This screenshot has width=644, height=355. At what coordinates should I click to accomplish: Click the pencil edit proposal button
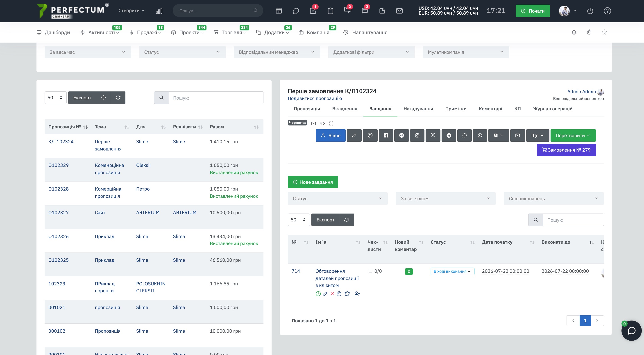pyautogui.click(x=354, y=136)
